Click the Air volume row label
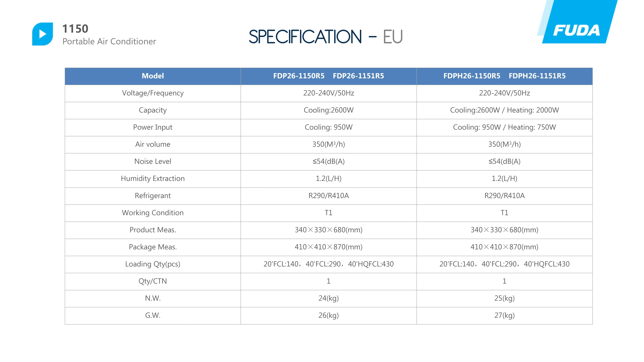Screen dimensions: 644x362 (x=153, y=144)
